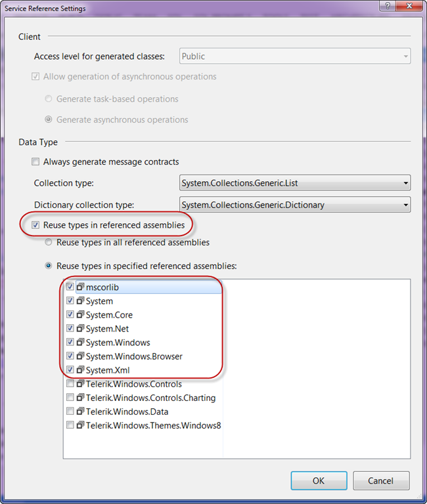
Task: Click the assembly icon next to mscorlib
Action: 81,287
